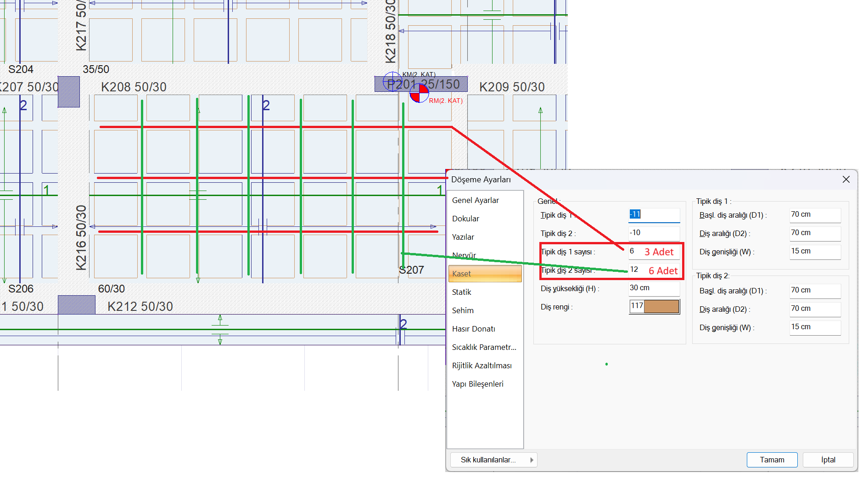Select the K209 50/30 beam label
The image size is (868, 478).
tap(512, 87)
